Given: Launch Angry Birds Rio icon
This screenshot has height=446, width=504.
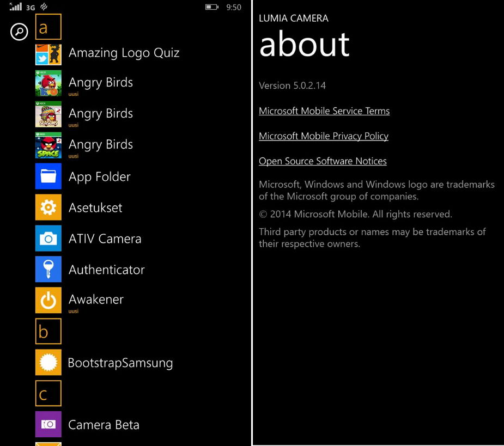Looking at the screenshot, I should click(48, 83).
